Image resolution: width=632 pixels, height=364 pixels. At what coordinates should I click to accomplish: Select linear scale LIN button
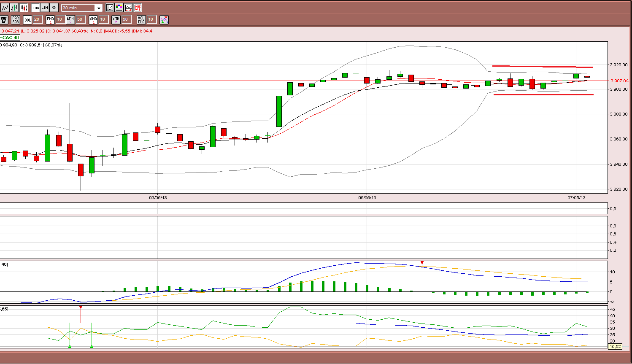[x=45, y=8]
